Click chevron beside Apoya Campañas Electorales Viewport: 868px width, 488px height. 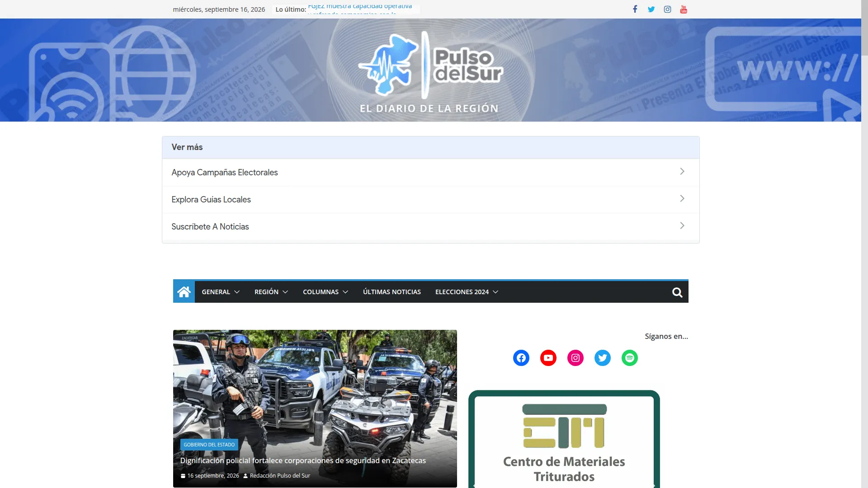(682, 171)
